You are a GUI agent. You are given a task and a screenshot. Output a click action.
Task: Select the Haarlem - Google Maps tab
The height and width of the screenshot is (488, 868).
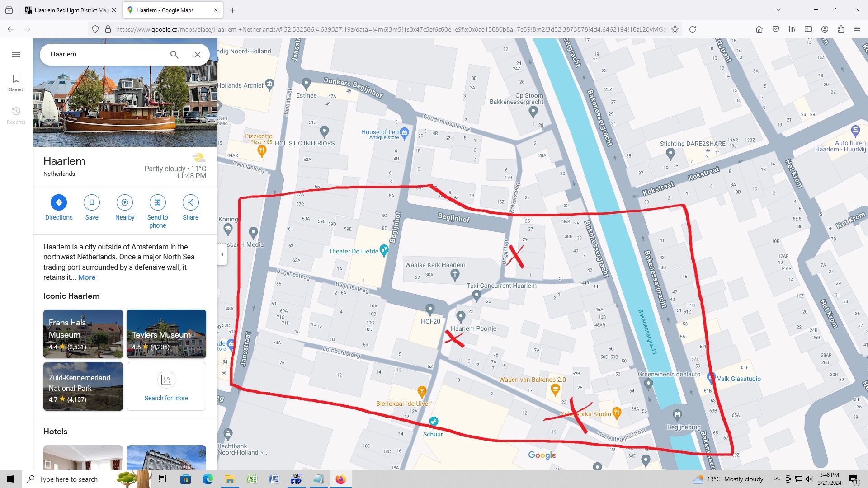coord(172,10)
